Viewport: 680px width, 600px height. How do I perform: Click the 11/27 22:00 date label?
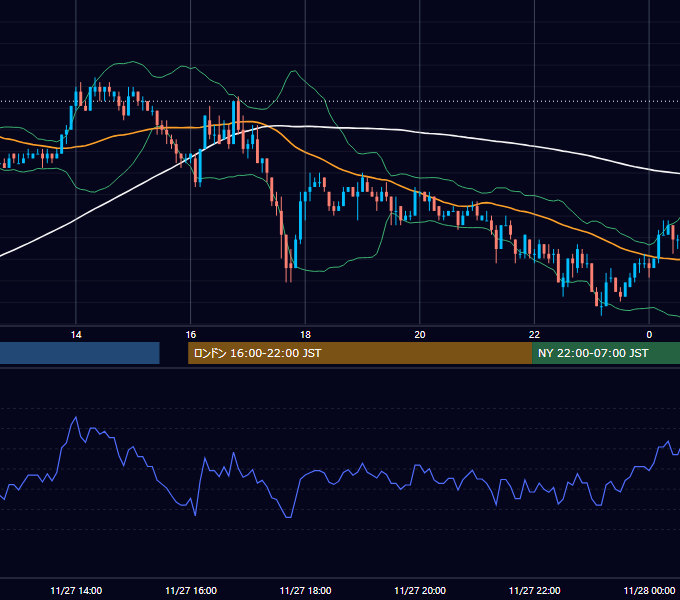tap(534, 590)
